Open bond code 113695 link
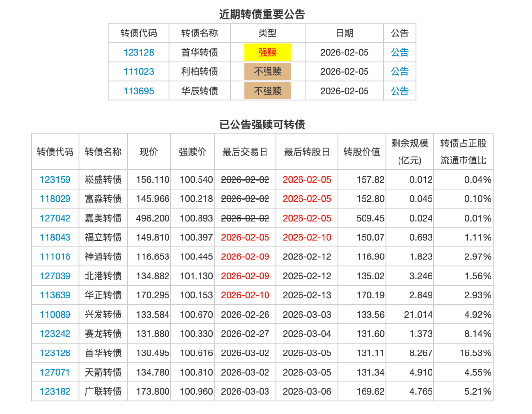The image size is (532, 414). pos(138,91)
